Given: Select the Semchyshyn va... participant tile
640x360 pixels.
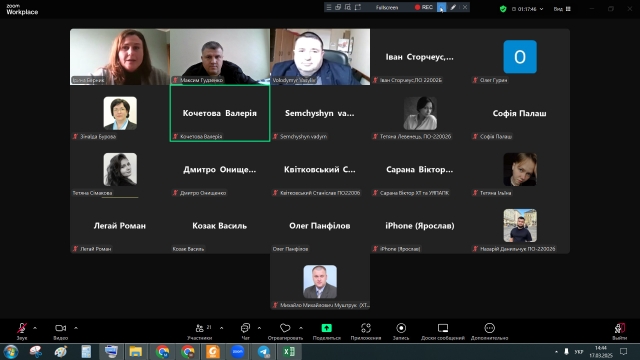Looking at the screenshot, I should click(x=320, y=113).
